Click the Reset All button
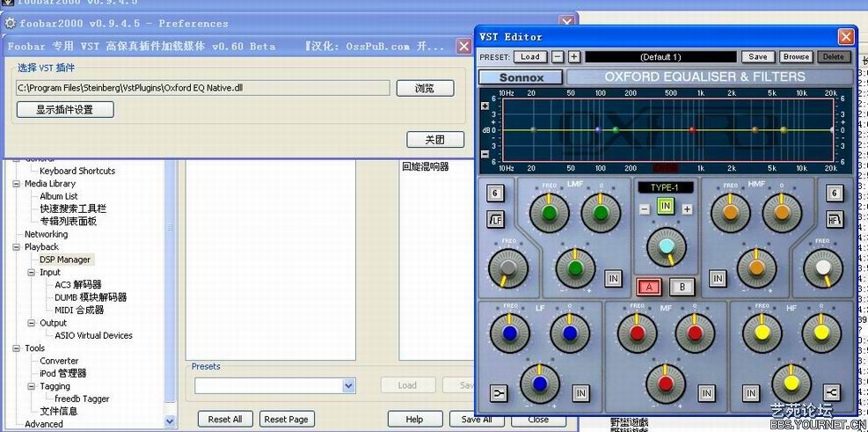The width and height of the screenshot is (868, 432). [225, 420]
